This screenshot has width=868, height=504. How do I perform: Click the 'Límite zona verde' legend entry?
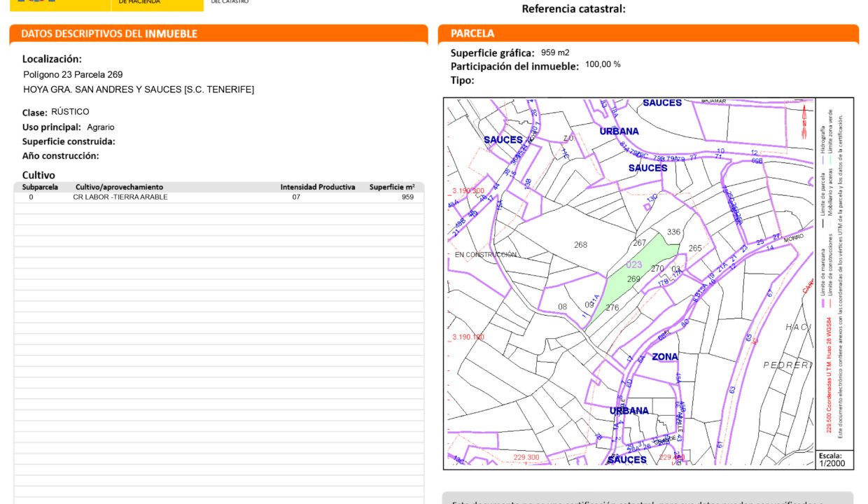point(831,135)
